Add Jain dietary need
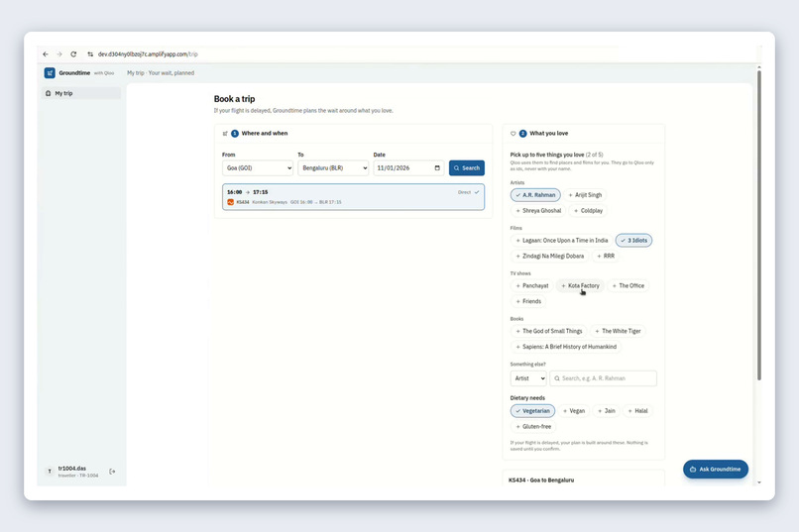799x532 pixels. click(x=607, y=411)
